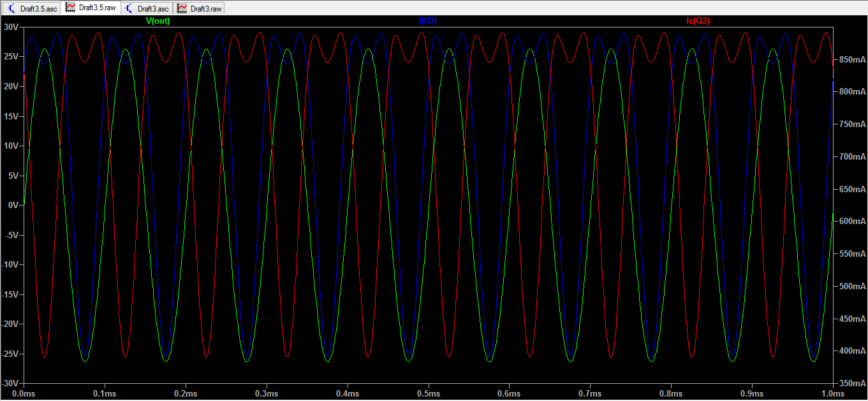Image resolution: width=868 pixels, height=401 pixels.
Task: Click the 0.9ms time axis label
Action: click(751, 395)
